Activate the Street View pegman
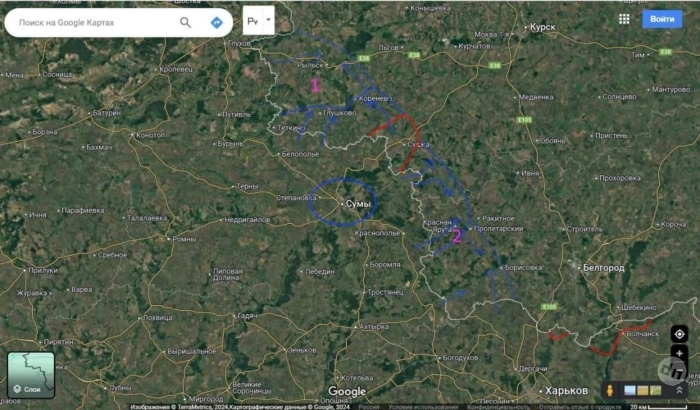 pos(610,390)
